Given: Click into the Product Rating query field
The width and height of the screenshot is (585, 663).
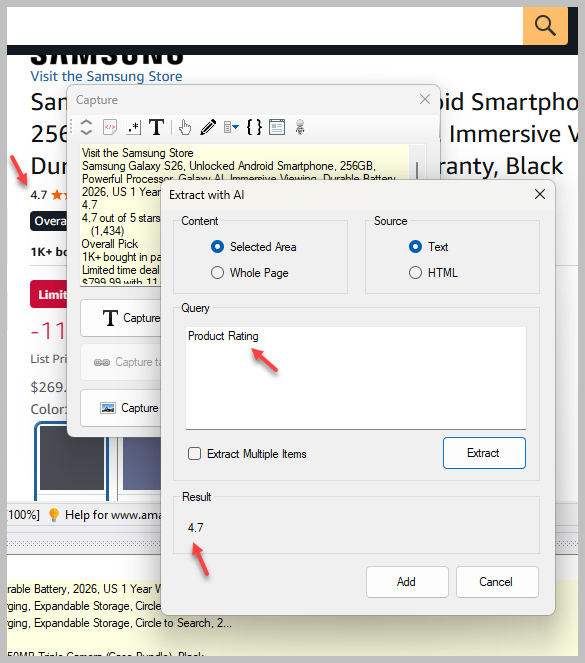Looking at the screenshot, I should 356,378.
